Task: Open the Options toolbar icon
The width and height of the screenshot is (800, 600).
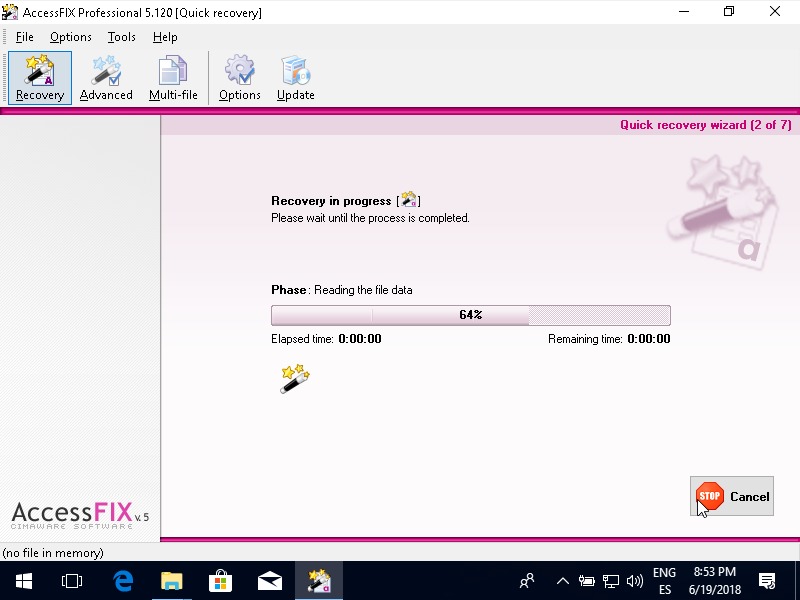Action: [x=240, y=78]
